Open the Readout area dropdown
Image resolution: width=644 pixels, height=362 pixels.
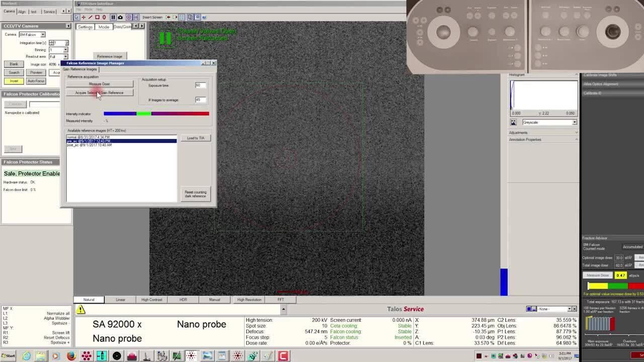coord(65,57)
